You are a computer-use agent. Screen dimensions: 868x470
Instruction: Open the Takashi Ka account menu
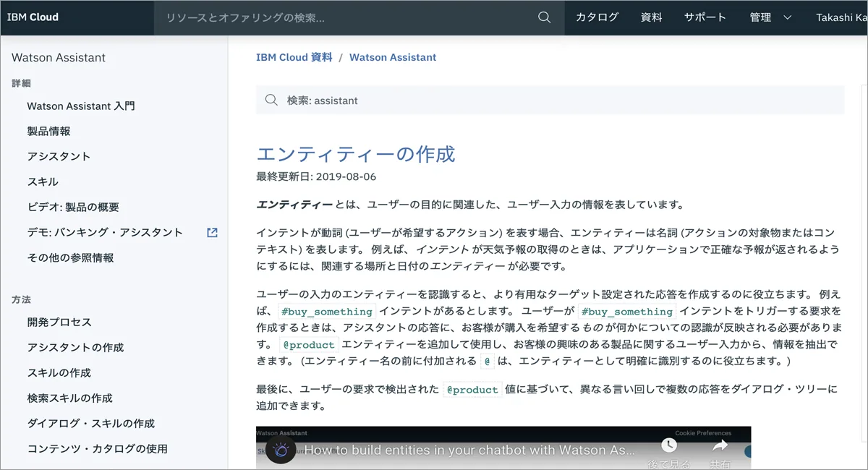(x=842, y=17)
